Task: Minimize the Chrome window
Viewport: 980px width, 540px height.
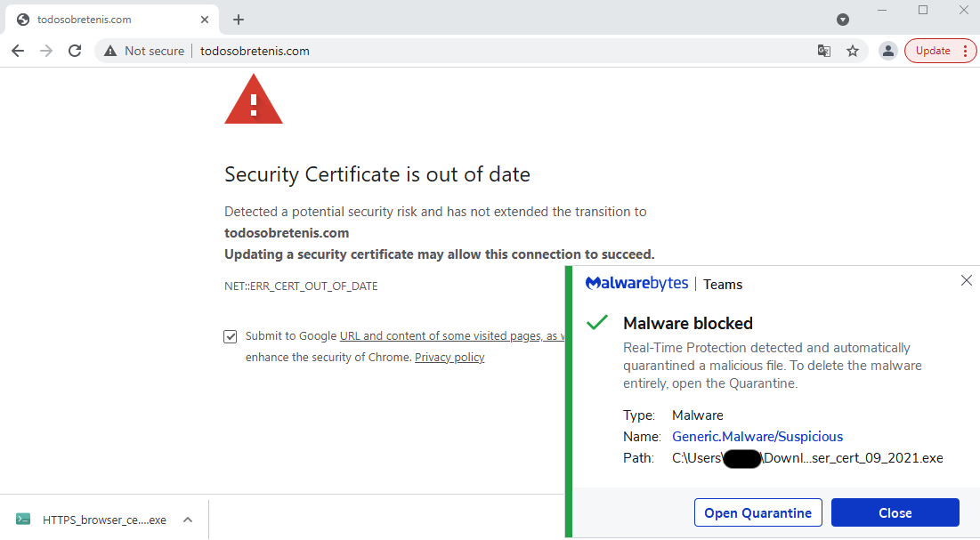Action: click(882, 10)
